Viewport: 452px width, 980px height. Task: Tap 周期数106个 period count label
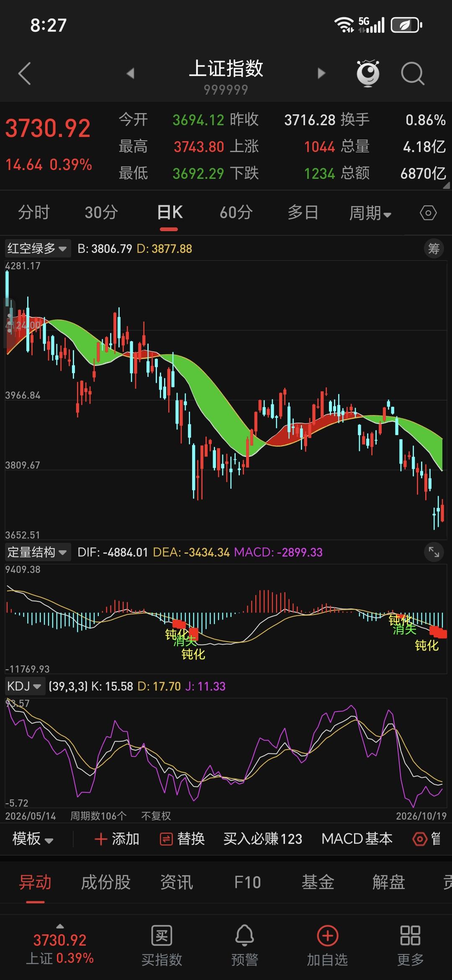[98, 816]
